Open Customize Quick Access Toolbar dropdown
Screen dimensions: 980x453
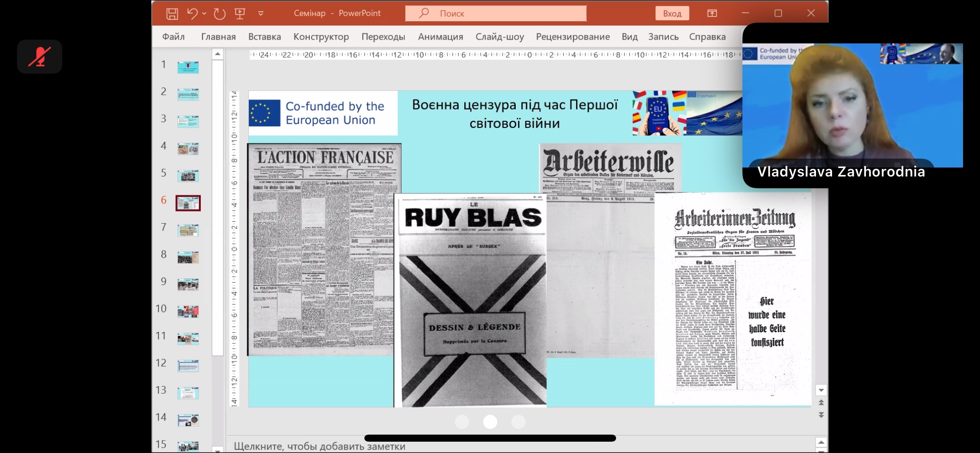coord(261,14)
